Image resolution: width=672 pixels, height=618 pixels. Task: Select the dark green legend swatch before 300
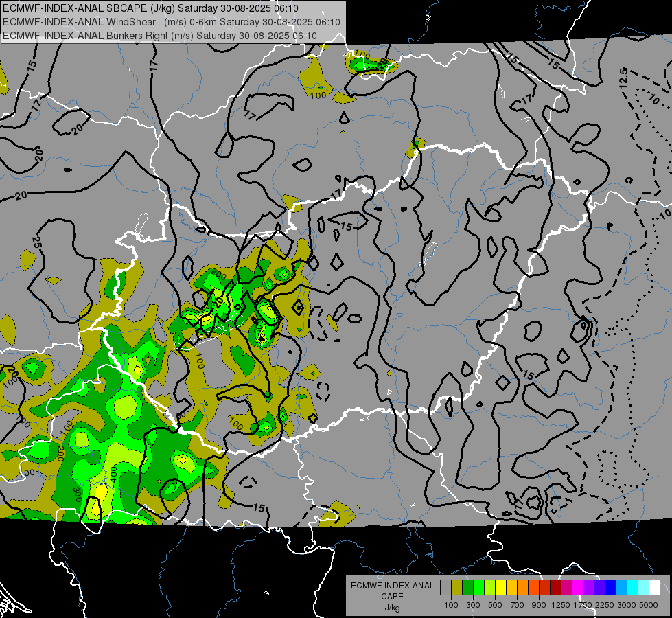pyautogui.click(x=467, y=587)
